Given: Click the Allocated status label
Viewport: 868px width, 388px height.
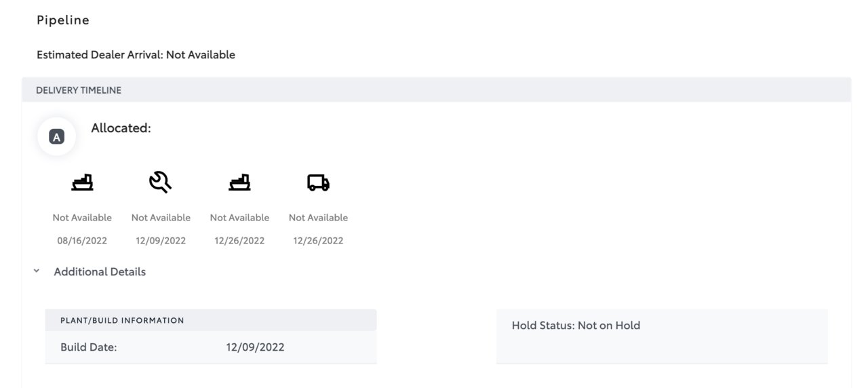Looking at the screenshot, I should click(x=121, y=128).
